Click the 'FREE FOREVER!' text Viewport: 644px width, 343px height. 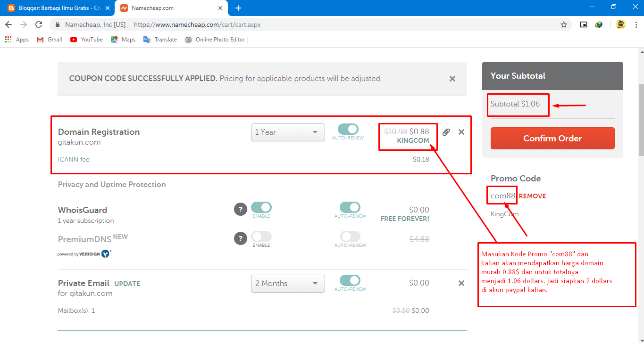(405, 219)
